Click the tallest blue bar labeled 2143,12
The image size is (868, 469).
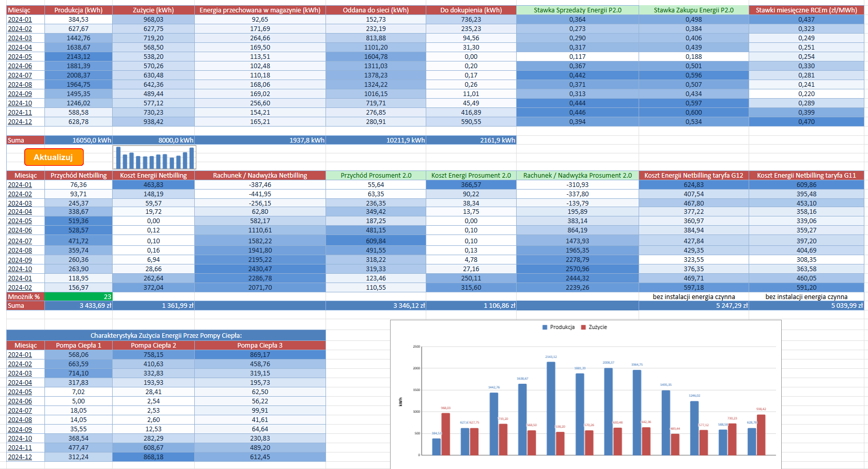click(551, 408)
